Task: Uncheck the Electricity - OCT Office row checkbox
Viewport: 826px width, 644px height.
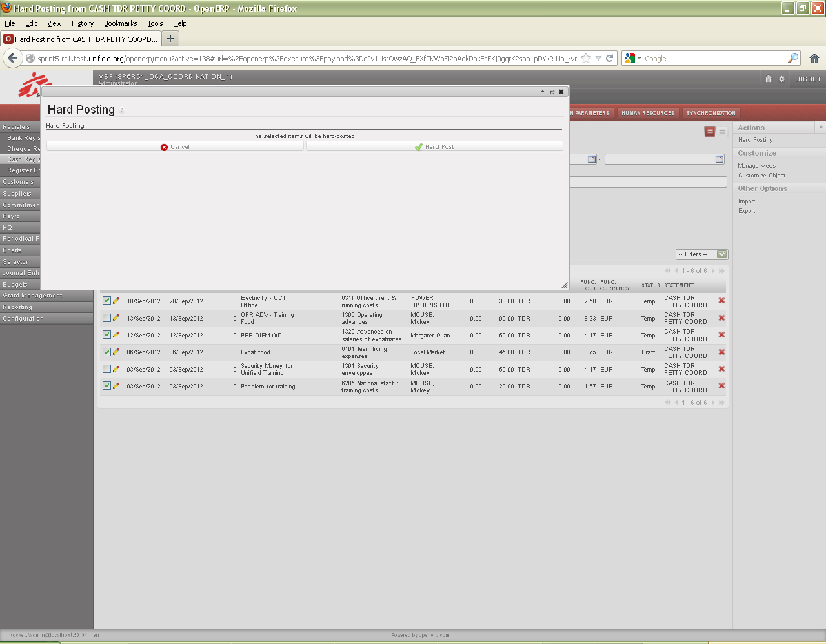Action: 107,301
